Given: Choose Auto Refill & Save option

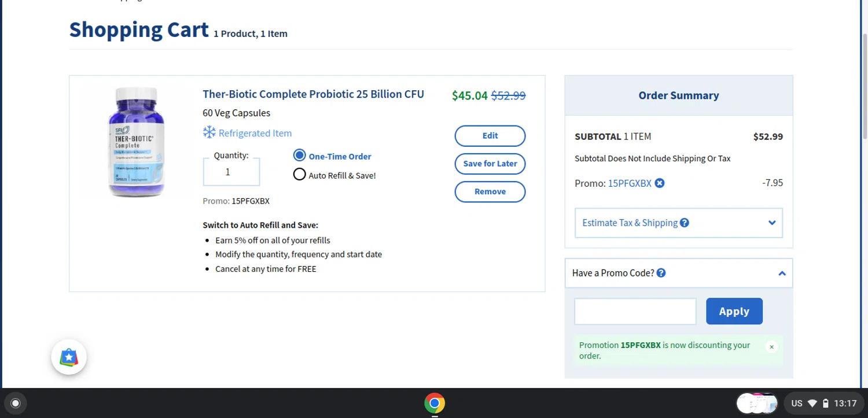Looking at the screenshot, I should tap(299, 175).
